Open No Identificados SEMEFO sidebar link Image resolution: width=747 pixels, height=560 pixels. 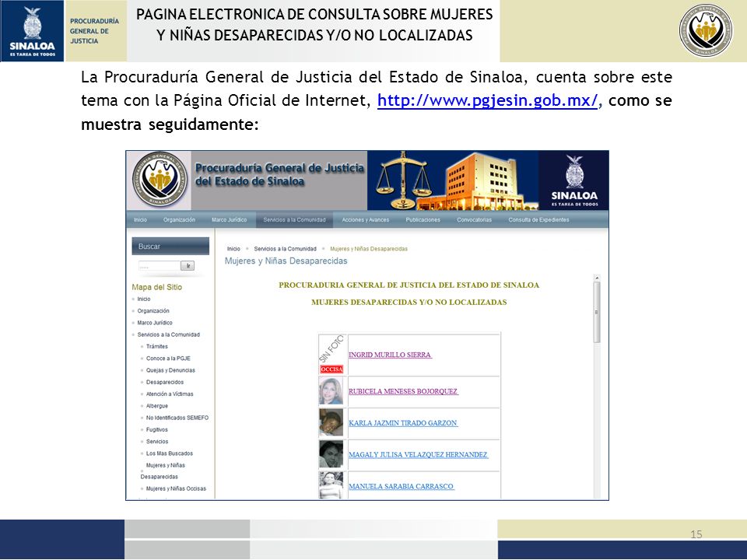(x=177, y=418)
